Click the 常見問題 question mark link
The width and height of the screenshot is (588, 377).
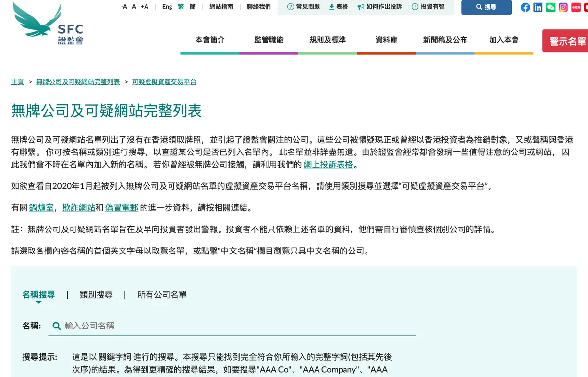point(304,7)
